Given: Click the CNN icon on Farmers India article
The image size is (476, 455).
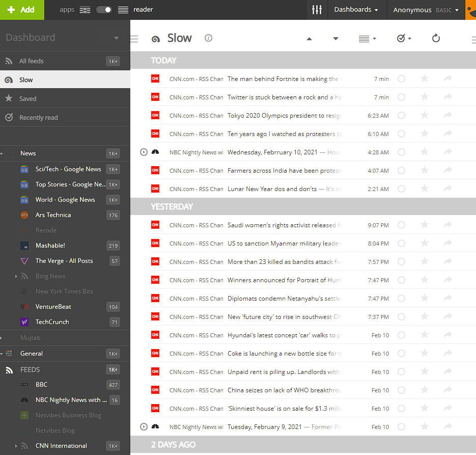Looking at the screenshot, I should [x=155, y=170].
